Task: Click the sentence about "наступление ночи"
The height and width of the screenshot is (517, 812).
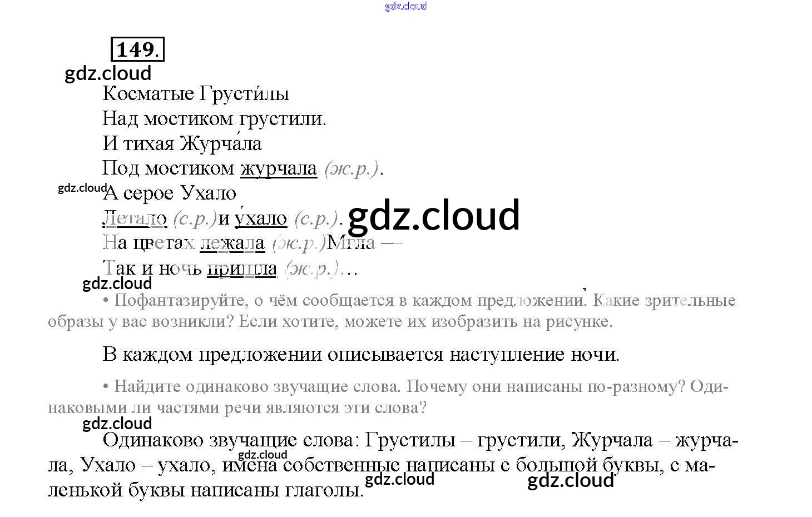Action: 360,354
